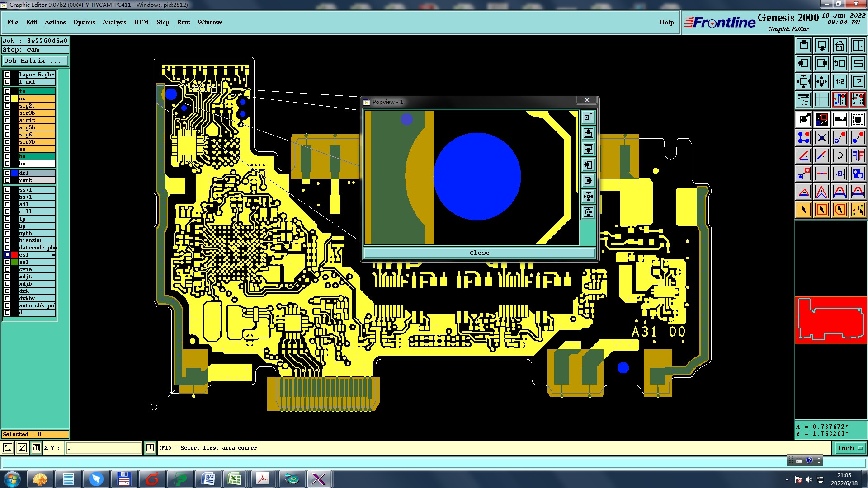Click the blue color swatch of drl layer
868x488 pixels.
pyautogui.click(x=14, y=173)
